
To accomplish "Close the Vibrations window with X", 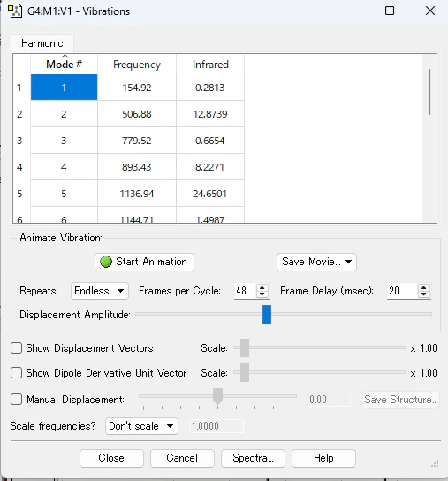I will [x=430, y=11].
